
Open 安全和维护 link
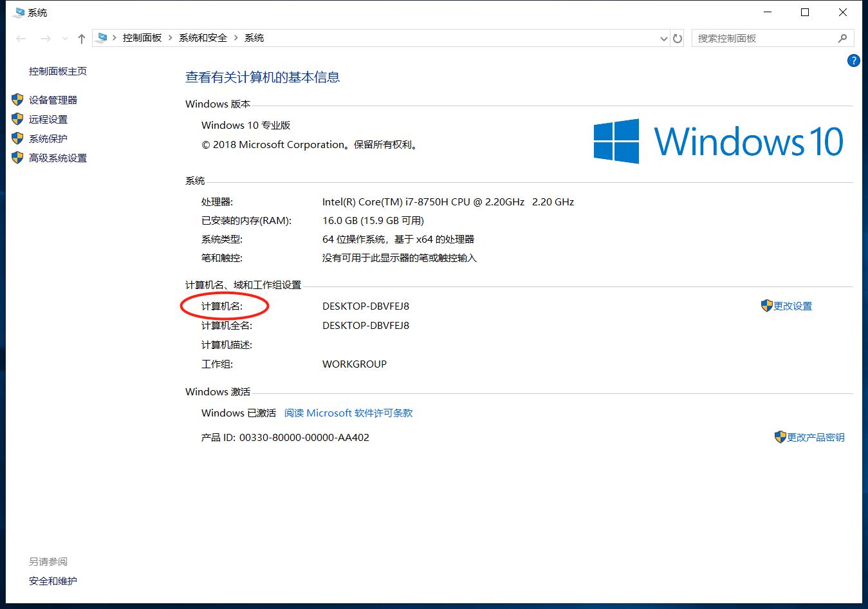pos(53,581)
